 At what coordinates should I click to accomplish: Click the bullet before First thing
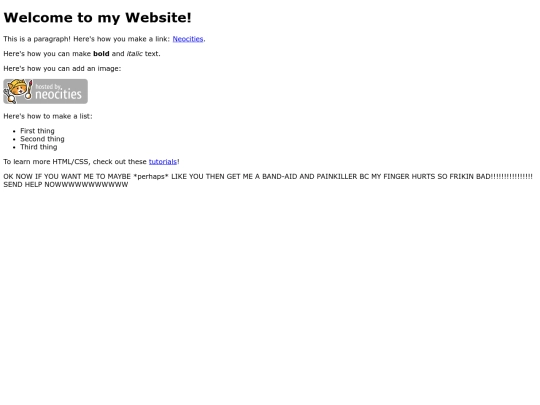[14, 131]
